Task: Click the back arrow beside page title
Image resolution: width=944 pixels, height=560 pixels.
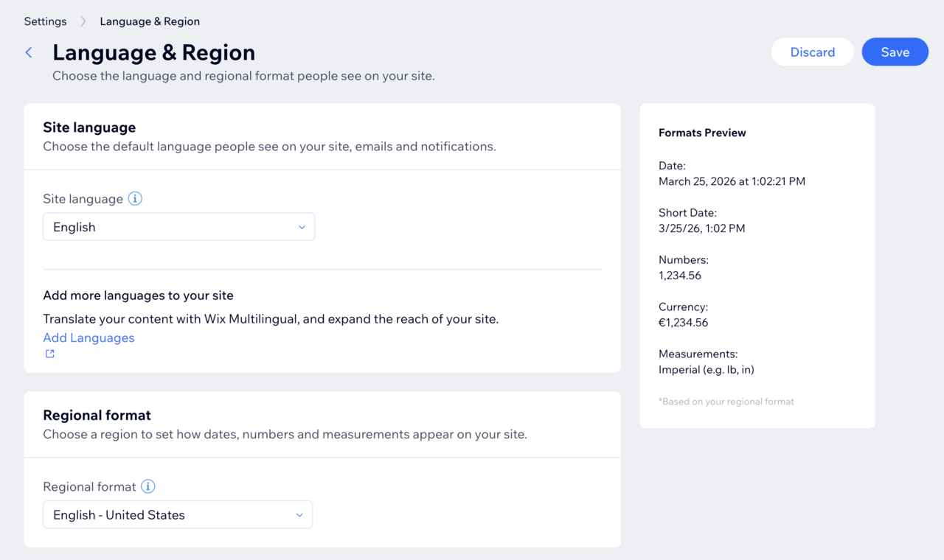Action: [x=29, y=52]
